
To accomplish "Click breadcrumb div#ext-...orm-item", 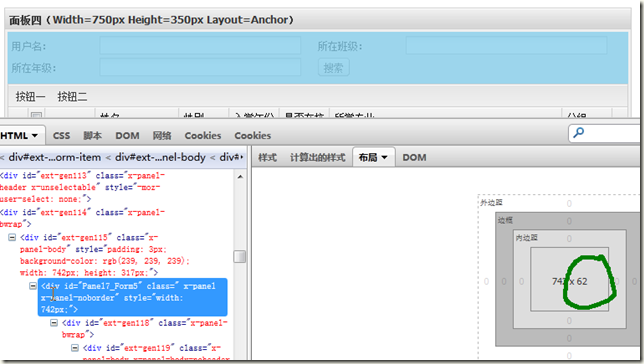I will click(55, 157).
